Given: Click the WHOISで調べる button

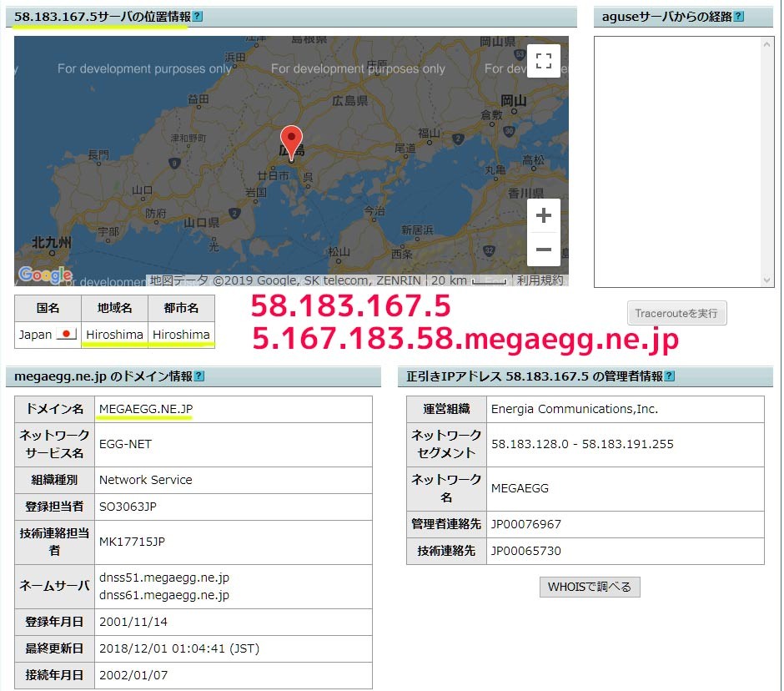Looking at the screenshot, I should [x=590, y=587].
